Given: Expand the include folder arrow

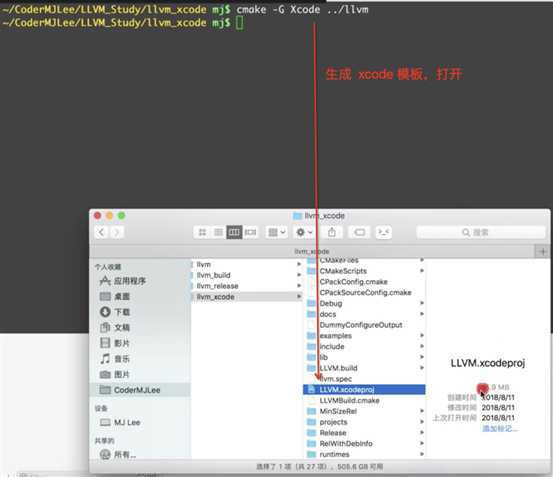Looking at the screenshot, I should click(421, 347).
